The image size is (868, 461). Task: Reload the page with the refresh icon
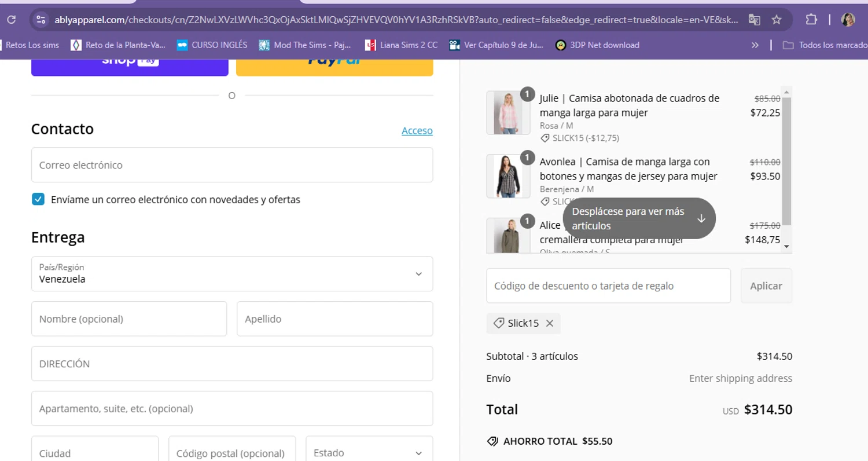point(11,20)
